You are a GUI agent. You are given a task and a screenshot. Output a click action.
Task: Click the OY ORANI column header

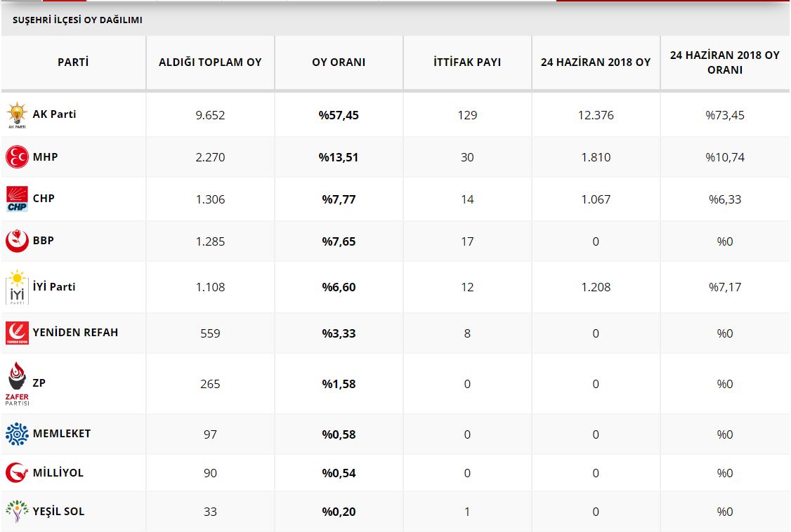click(x=339, y=62)
